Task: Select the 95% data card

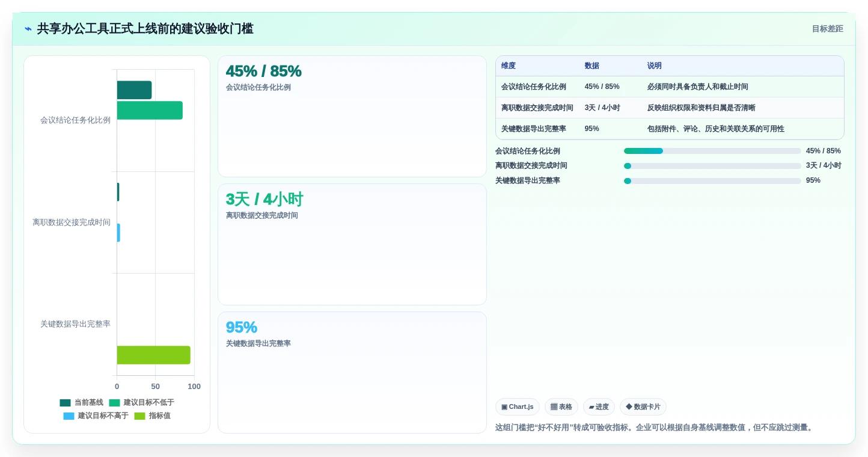Action: (x=352, y=372)
